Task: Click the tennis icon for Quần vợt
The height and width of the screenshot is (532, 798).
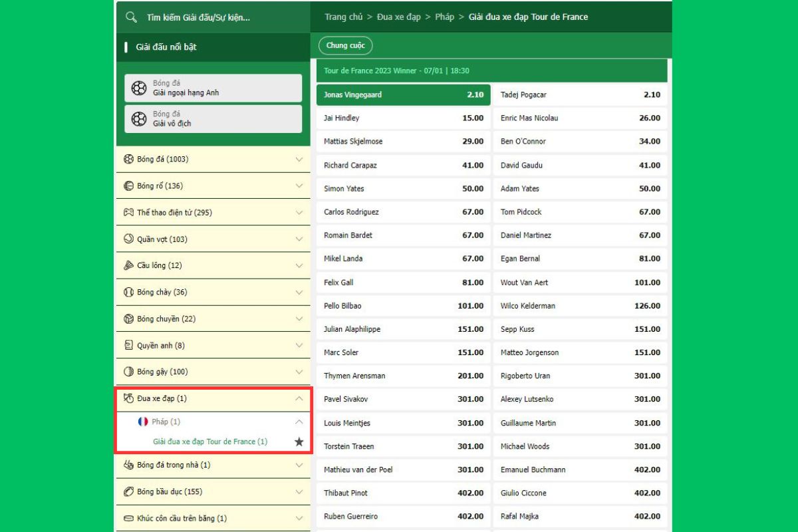Action: coord(129,239)
